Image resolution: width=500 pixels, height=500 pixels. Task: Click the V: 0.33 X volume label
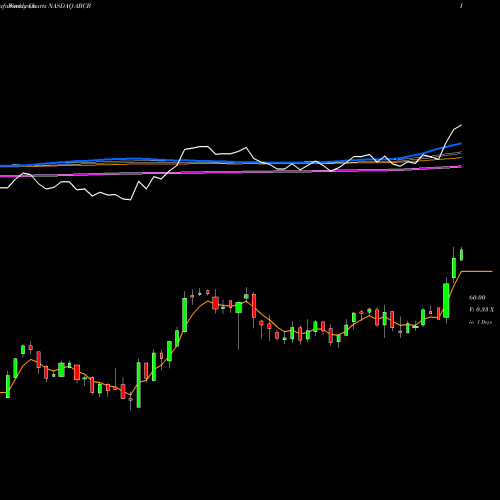[481, 310]
